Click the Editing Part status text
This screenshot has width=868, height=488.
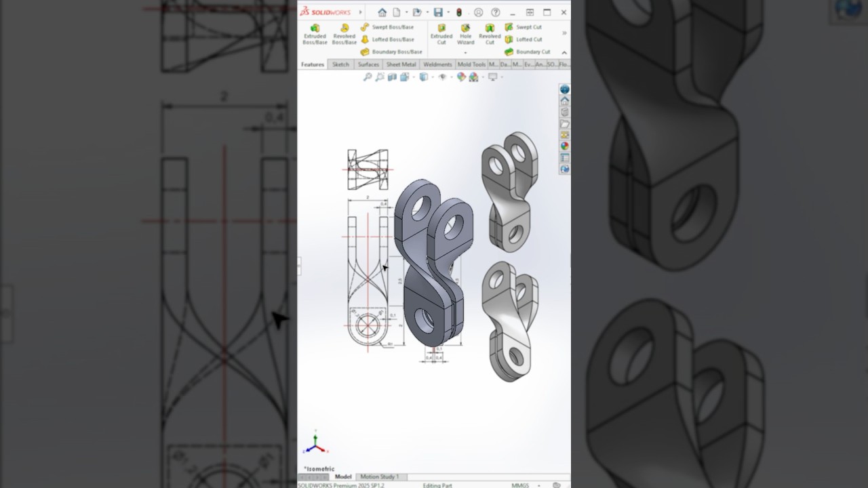437,485
